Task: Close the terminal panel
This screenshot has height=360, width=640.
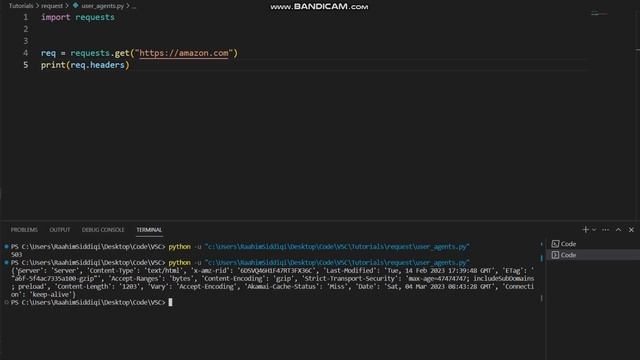Action: point(631,230)
